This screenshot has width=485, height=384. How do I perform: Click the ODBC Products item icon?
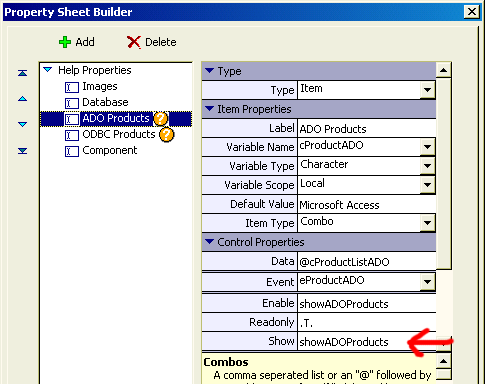pos(72,135)
